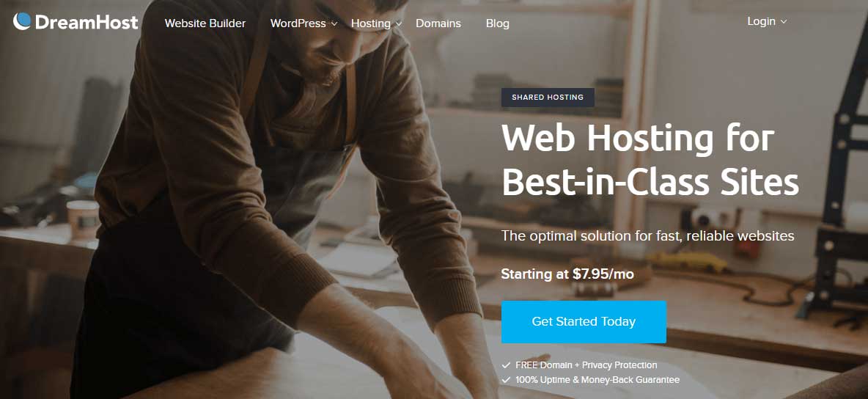868x399 pixels.
Task: Open the Website Builder nav item
Action: [205, 23]
